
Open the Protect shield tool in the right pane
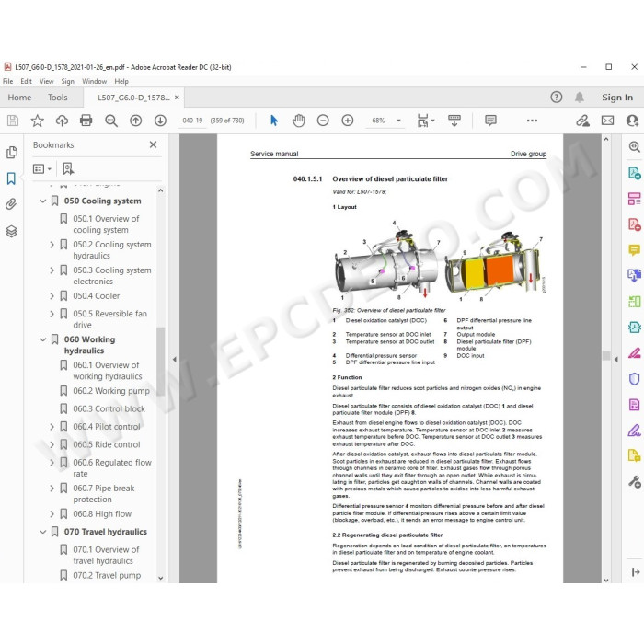coord(634,378)
